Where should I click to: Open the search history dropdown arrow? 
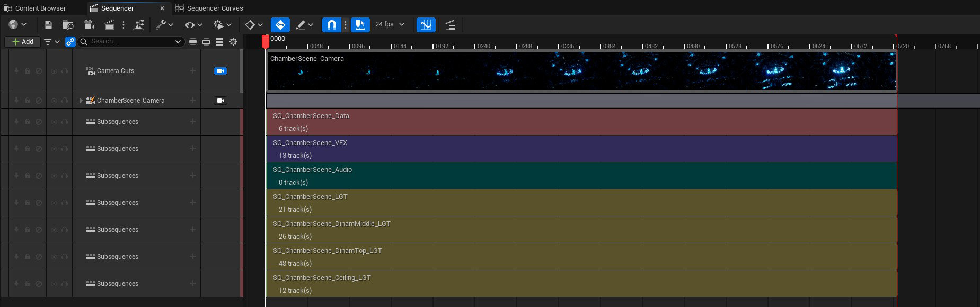(178, 41)
